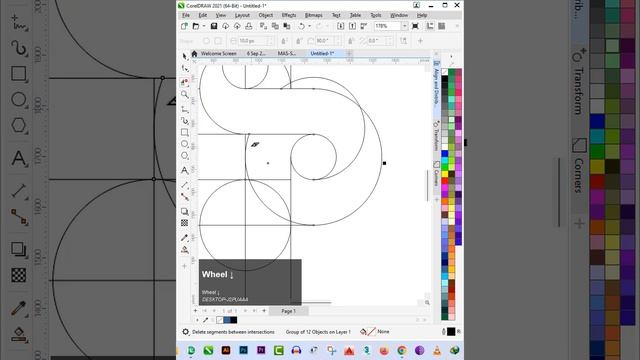Viewport: 640px width, 360px height.
Task: Select the Page 1 tab
Action: [289, 311]
